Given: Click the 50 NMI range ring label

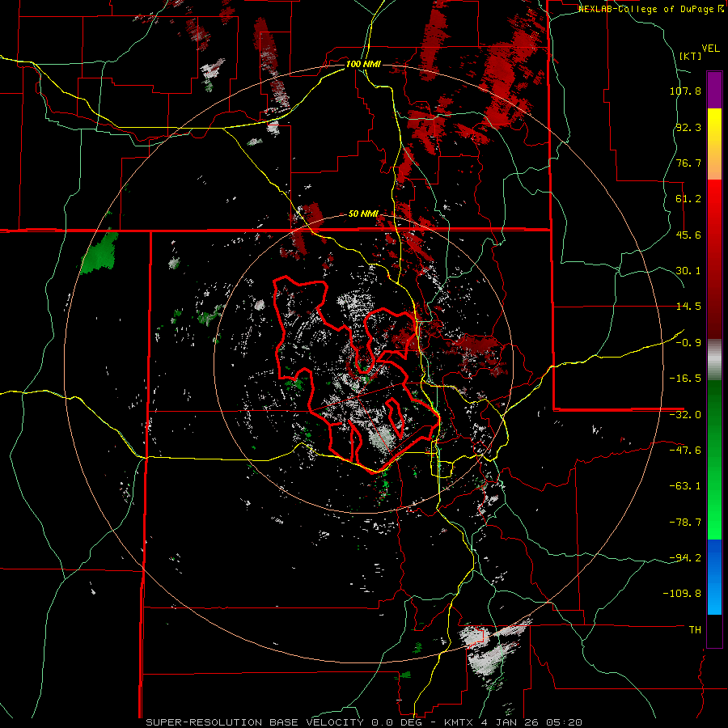Looking at the screenshot, I should [x=363, y=214].
